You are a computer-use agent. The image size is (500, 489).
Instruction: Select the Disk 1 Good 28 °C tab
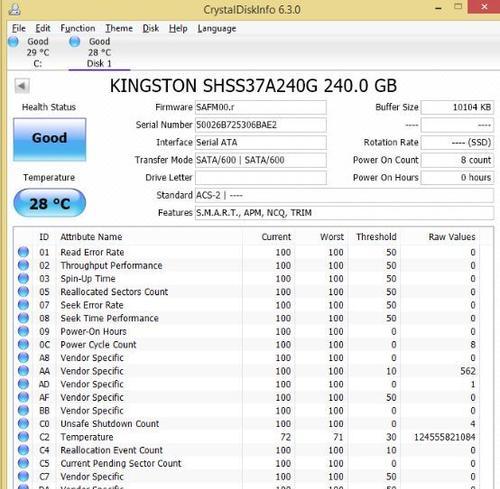coord(99,52)
